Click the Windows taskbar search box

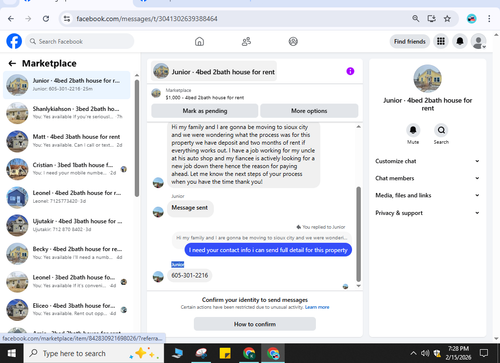click(94, 353)
